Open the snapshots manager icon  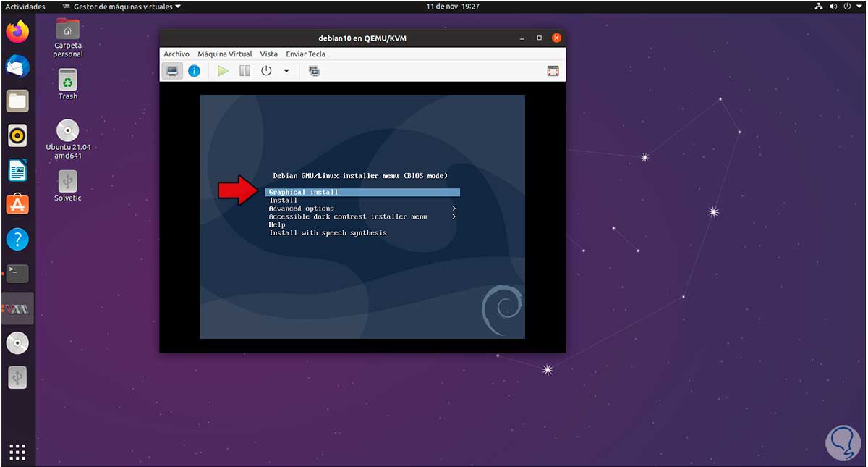pyautogui.click(x=314, y=71)
